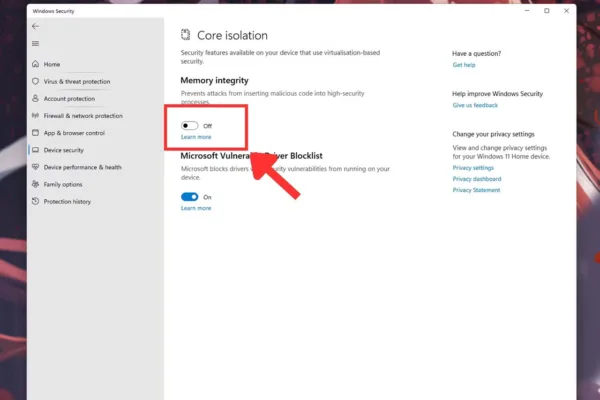The width and height of the screenshot is (600, 400).
Task: Click 'Change your privacy settings' heading
Action: click(x=493, y=134)
